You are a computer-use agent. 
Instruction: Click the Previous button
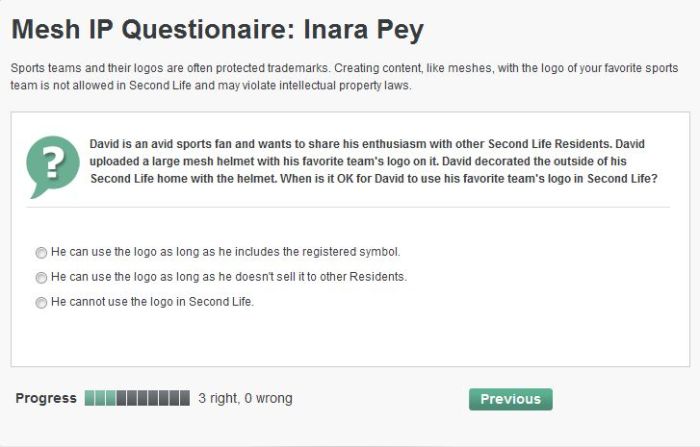tap(510, 399)
